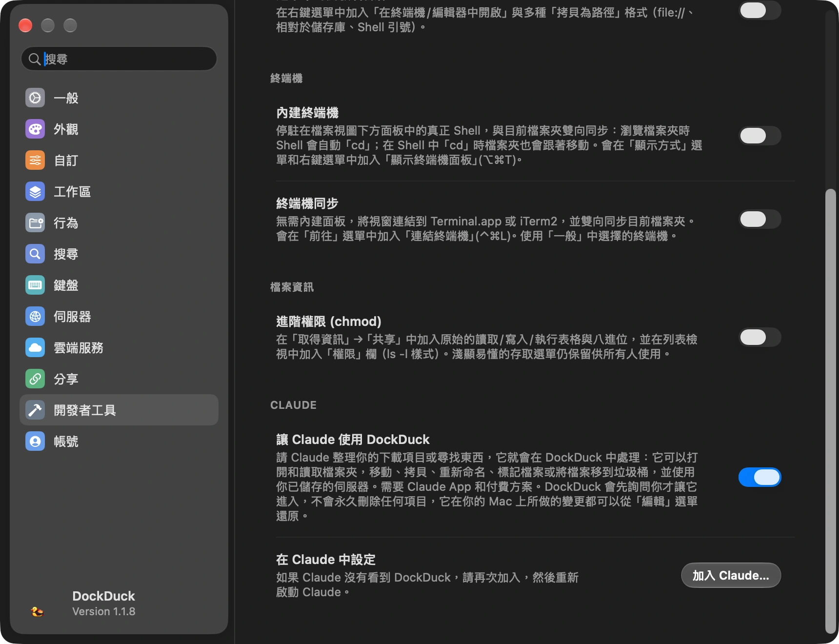The width and height of the screenshot is (839, 644).
Task: Click the 工作區 layers icon
Action: tap(35, 192)
